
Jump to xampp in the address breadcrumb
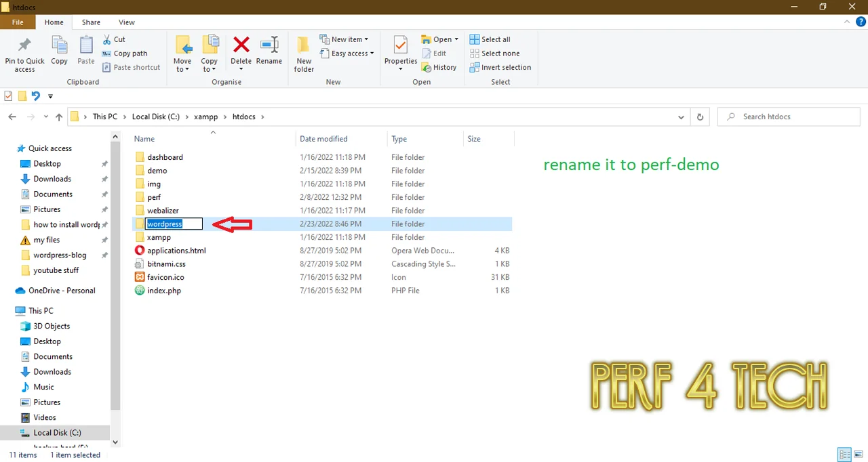pos(205,117)
